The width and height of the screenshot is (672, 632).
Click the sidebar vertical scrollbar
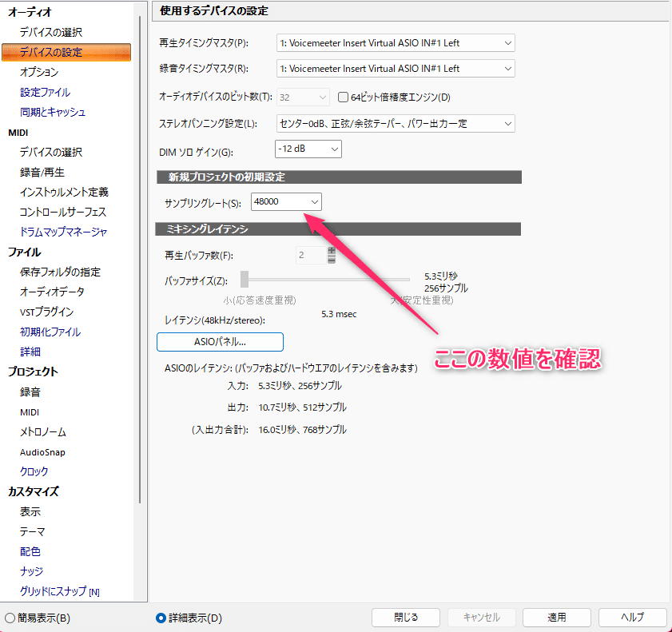pyautogui.click(x=140, y=260)
